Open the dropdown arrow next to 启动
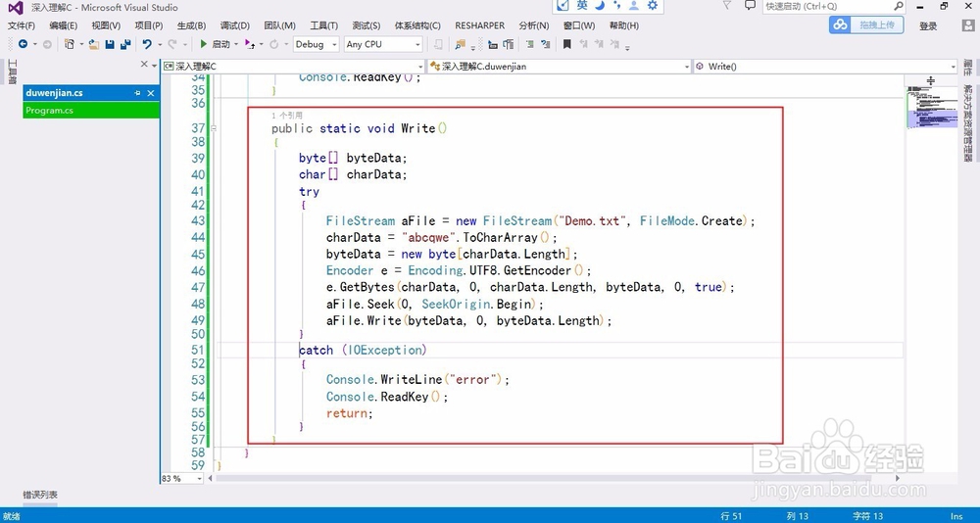 (236, 44)
